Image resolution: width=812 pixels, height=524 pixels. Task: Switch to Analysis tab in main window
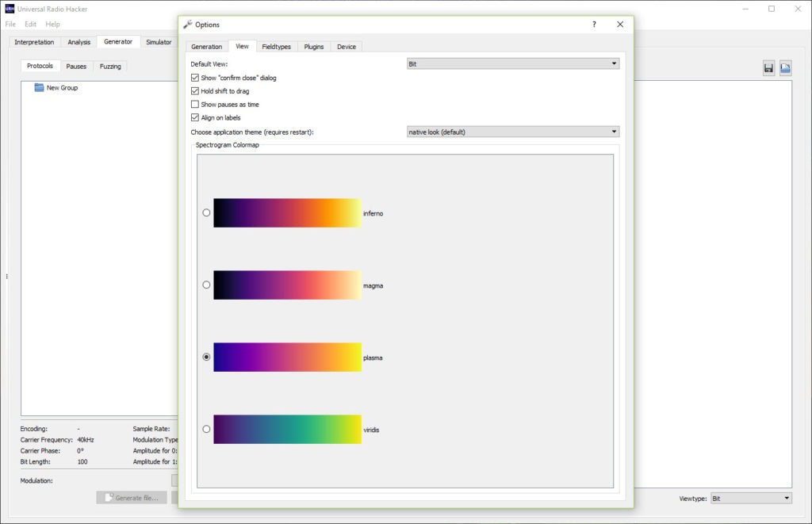79,42
